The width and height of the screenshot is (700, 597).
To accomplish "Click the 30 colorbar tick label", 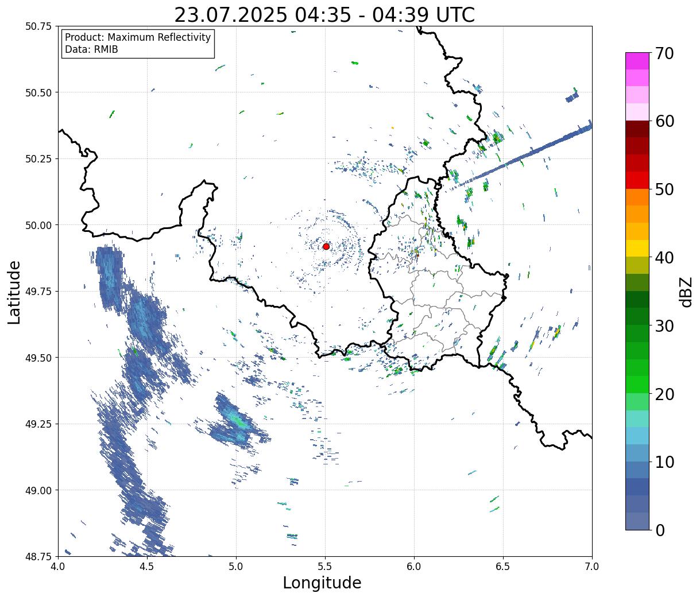I will 664,325.
